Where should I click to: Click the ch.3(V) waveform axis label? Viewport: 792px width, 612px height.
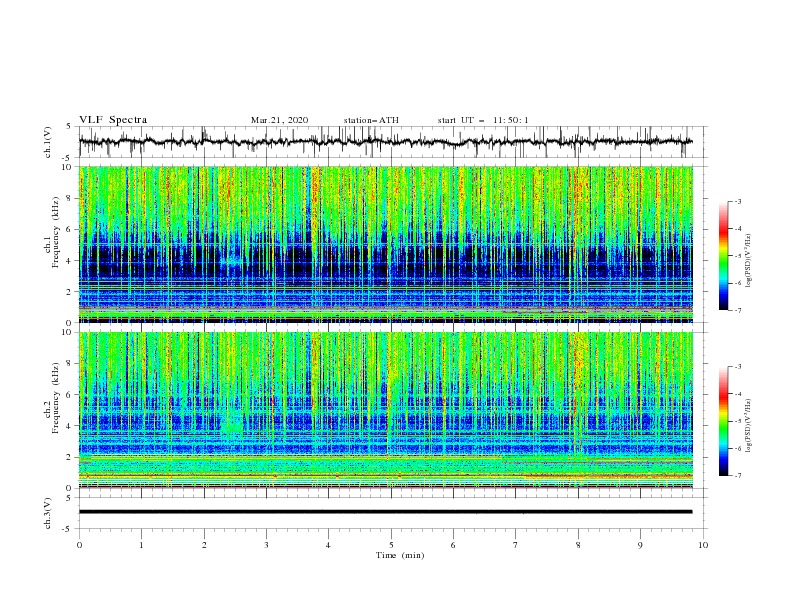(48, 513)
